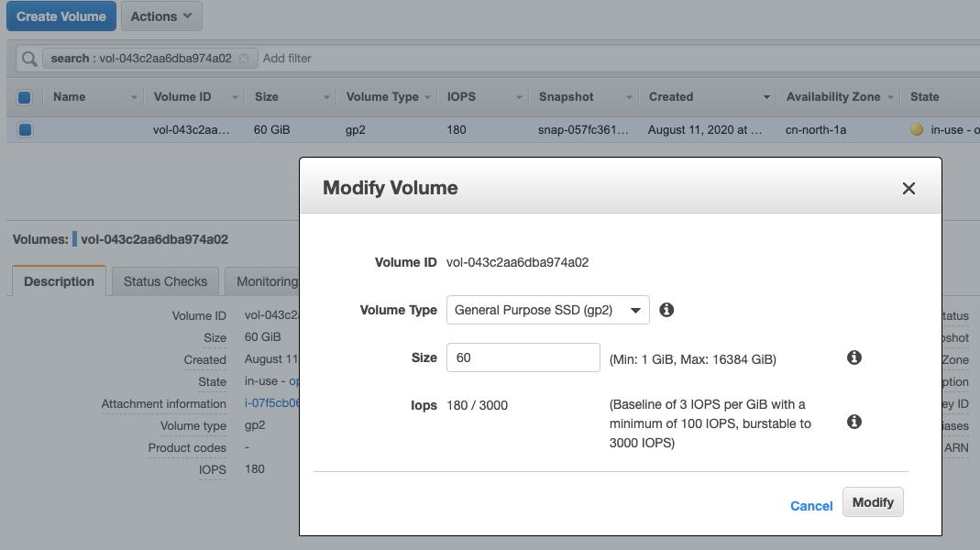980x550 pixels.
Task: Toggle checkbox for vol-043c2aa row
Action: point(25,130)
